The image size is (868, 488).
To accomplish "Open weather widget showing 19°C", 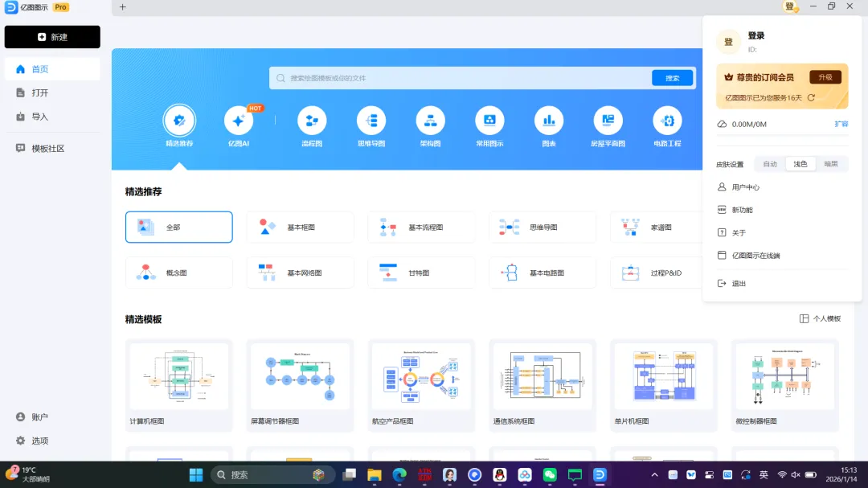I will [27, 474].
